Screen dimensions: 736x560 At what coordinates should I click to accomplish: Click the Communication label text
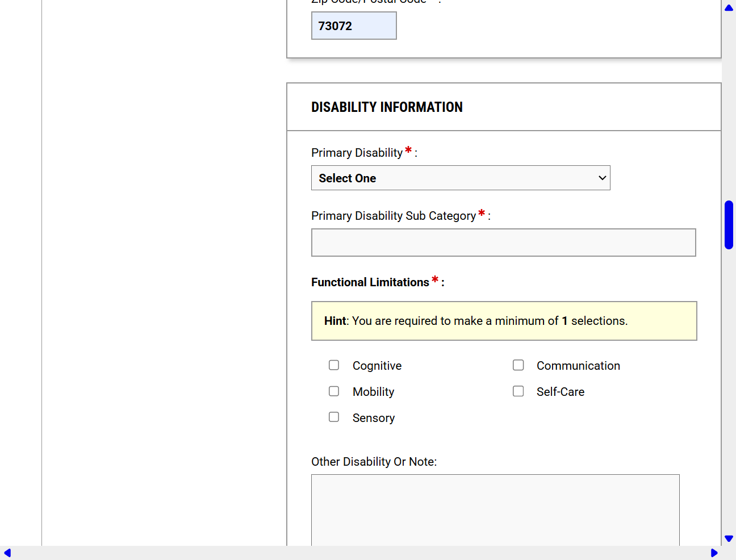[x=578, y=366]
